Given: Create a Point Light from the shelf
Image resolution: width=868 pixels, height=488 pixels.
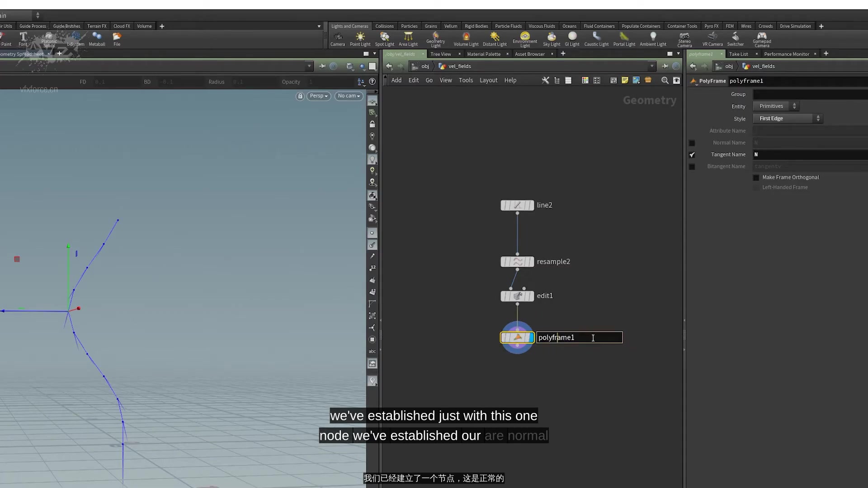Looking at the screenshot, I should [x=360, y=38].
